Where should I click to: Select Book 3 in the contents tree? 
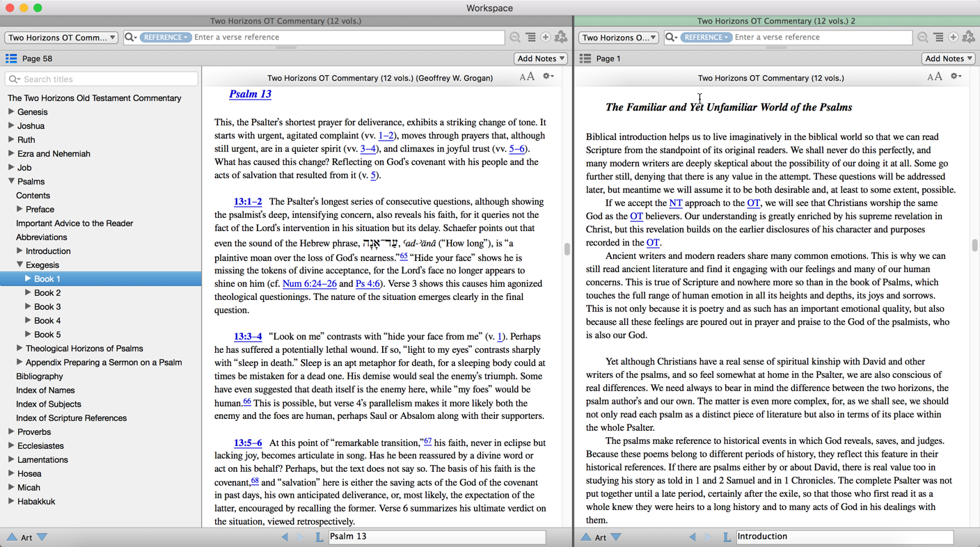[x=47, y=306]
